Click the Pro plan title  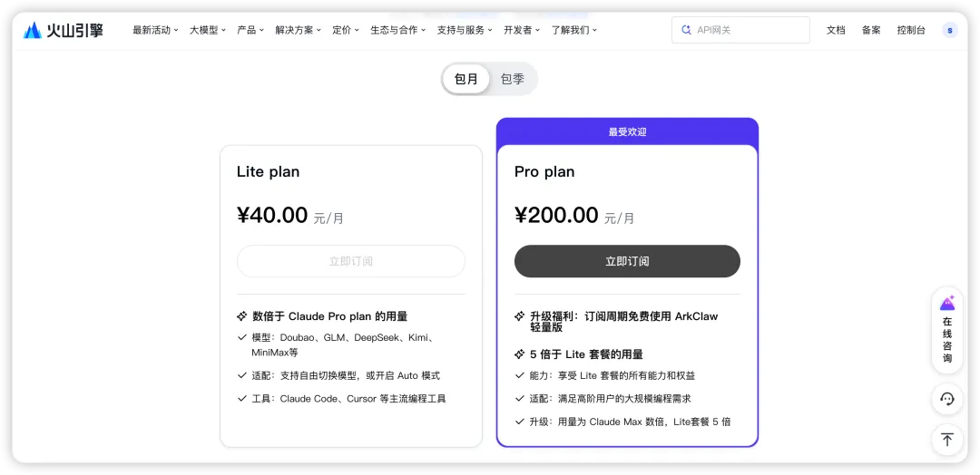click(x=544, y=171)
